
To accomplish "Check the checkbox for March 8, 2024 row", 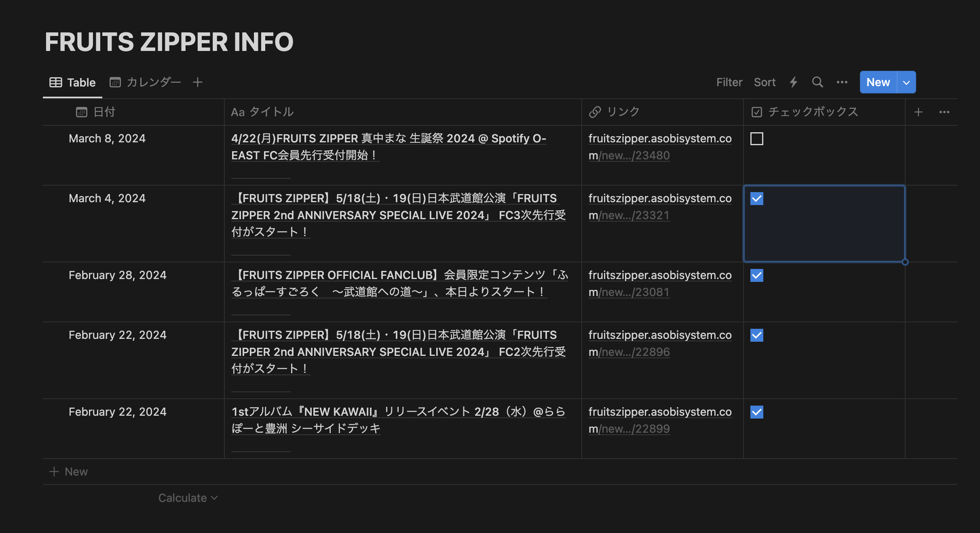I will 756,139.
